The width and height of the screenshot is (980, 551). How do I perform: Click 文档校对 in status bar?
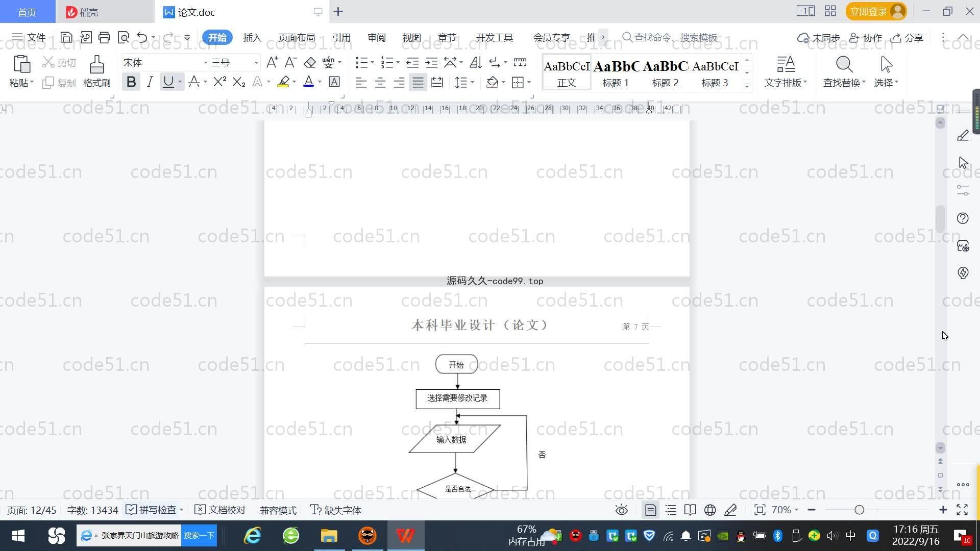tap(220, 510)
